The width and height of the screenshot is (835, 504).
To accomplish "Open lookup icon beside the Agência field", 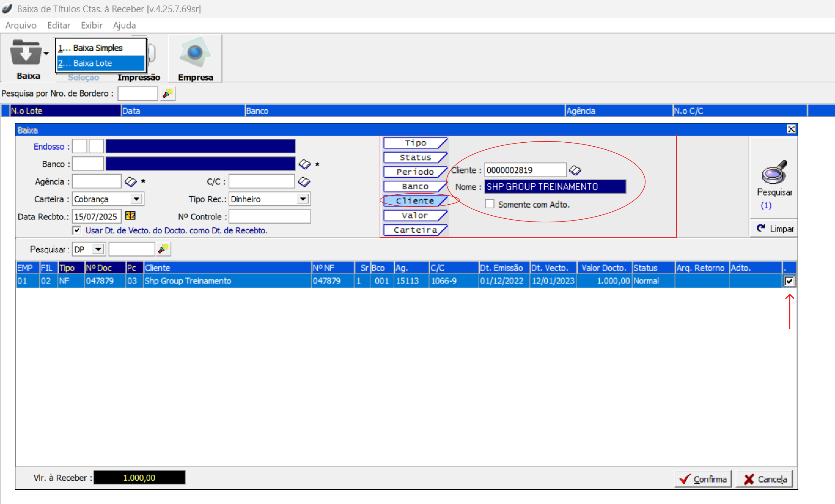I will [x=131, y=182].
